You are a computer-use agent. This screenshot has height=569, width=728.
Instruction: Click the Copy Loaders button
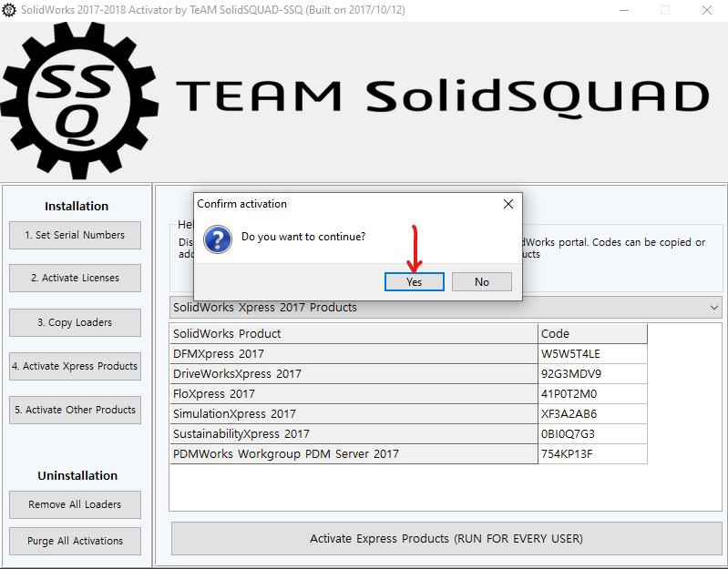75,322
